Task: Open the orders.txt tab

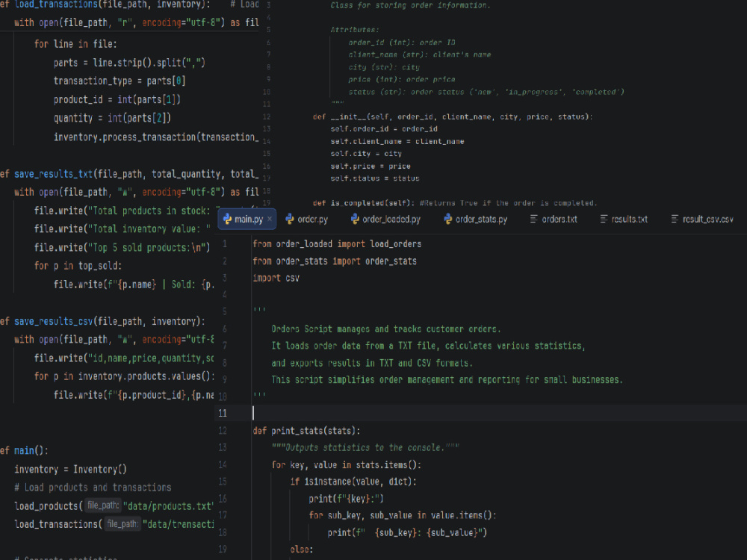Action: click(x=554, y=219)
